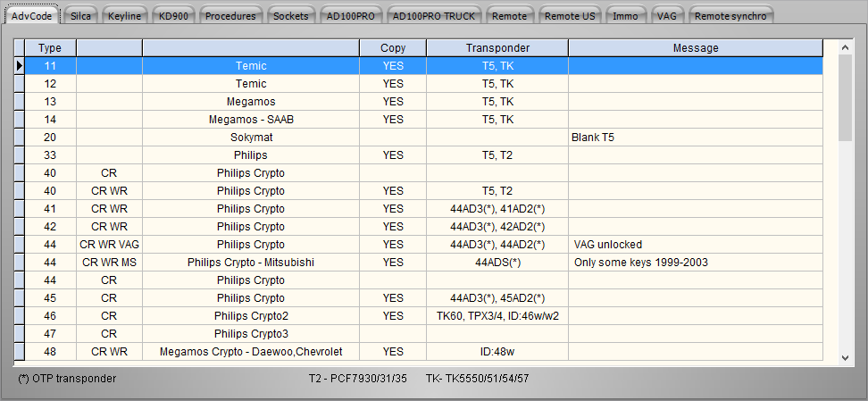Switch to the Sockets tab
The width and height of the screenshot is (868, 401).
point(291,16)
